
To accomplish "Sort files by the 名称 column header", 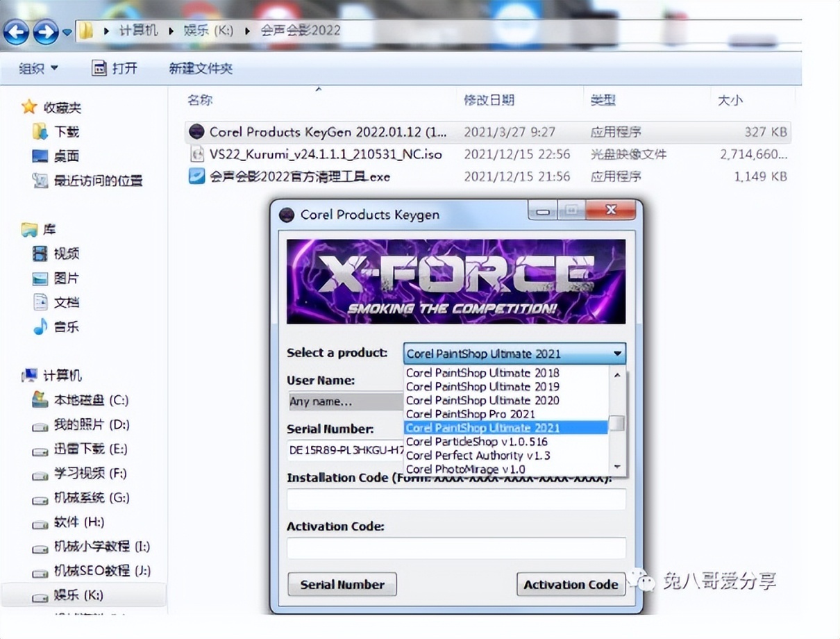I will coord(200,100).
